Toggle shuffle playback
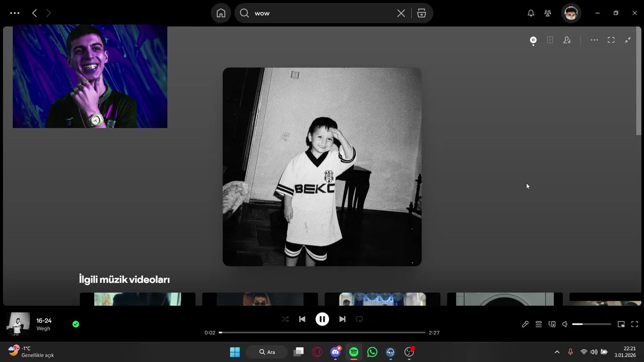The height and width of the screenshot is (362, 644). 285,319
